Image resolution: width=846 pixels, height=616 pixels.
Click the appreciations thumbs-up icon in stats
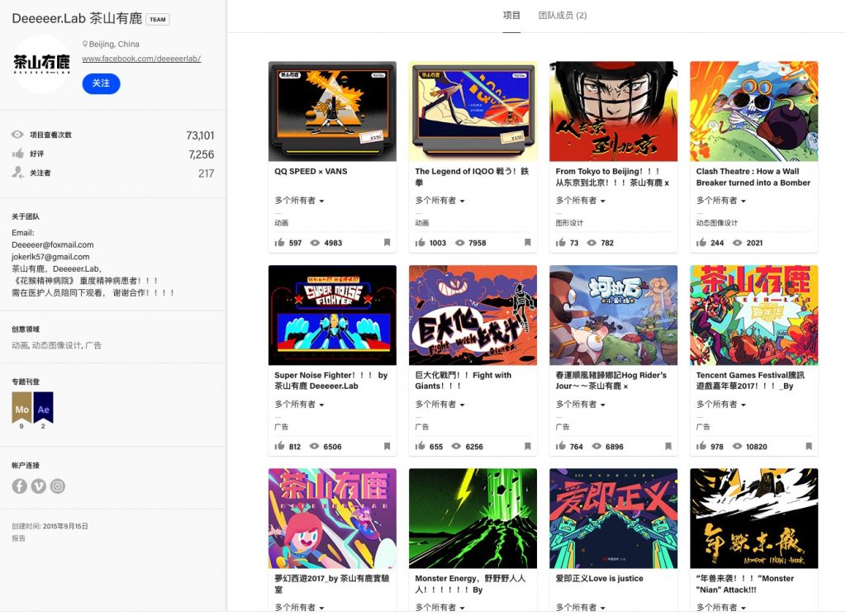[18, 154]
